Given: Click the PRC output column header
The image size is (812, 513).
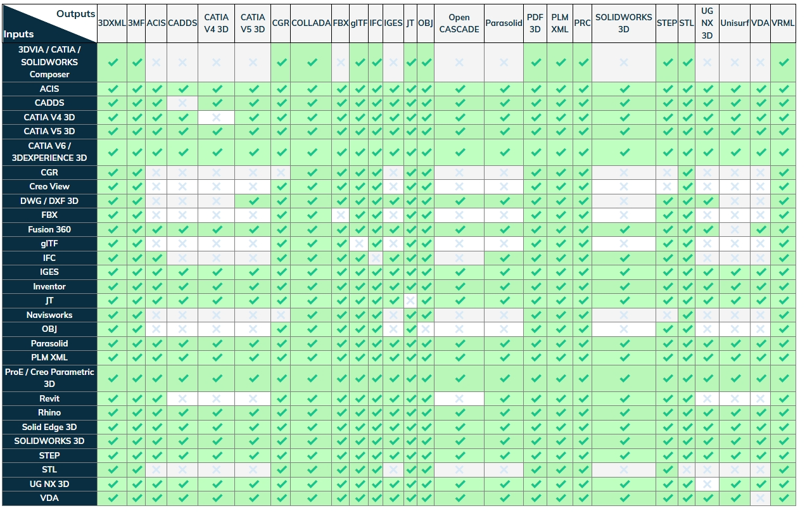Looking at the screenshot, I should coord(583,23).
